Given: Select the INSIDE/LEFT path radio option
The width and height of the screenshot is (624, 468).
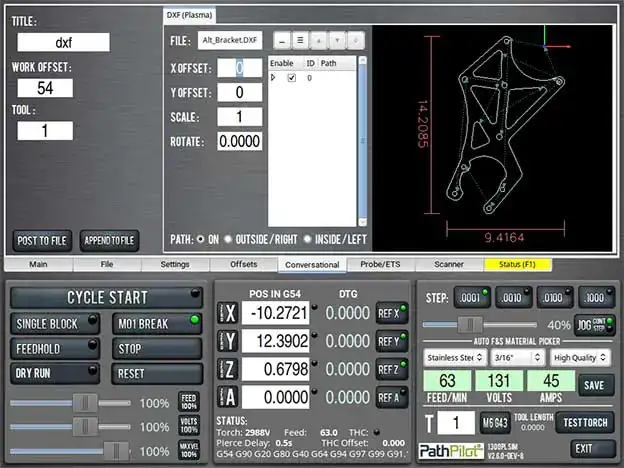Looking at the screenshot, I should 307,239.
